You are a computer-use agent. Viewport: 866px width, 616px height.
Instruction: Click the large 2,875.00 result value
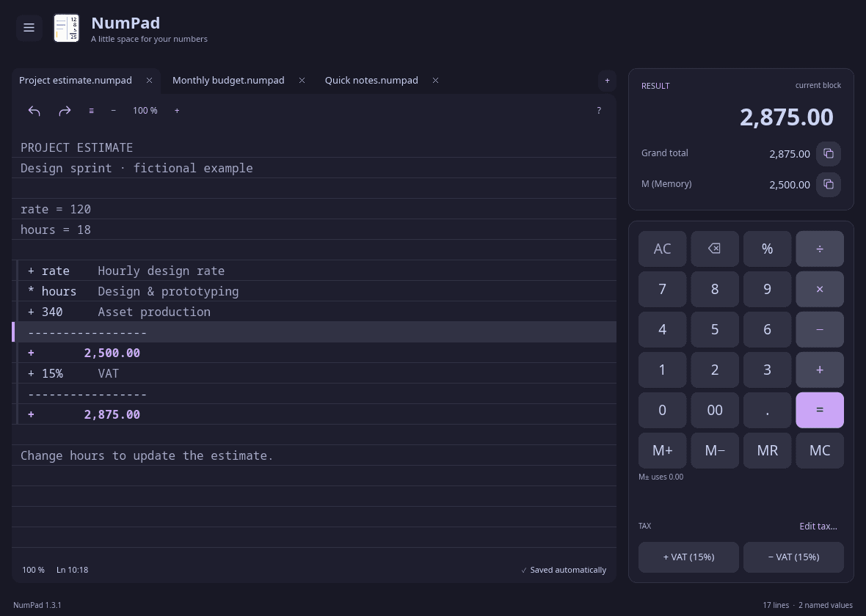[787, 117]
